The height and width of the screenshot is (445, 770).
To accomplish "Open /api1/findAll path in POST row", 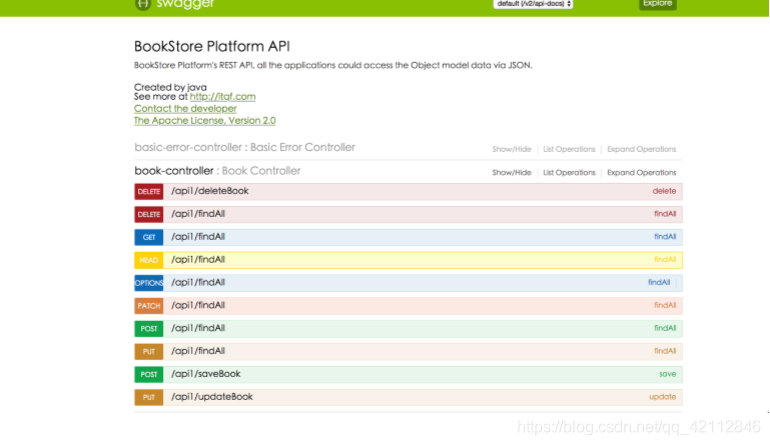I will click(198, 328).
